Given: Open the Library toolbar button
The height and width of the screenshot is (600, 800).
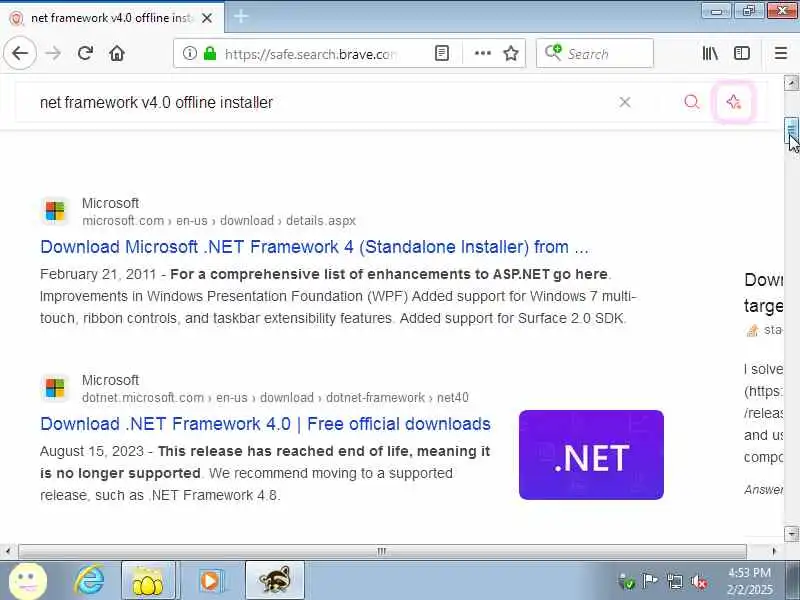Looking at the screenshot, I should click(710, 53).
